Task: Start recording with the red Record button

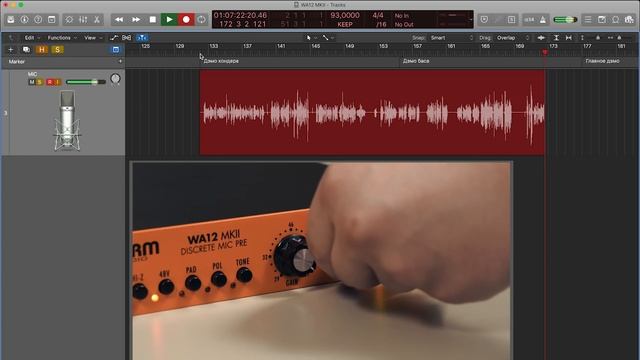Action: tap(186, 20)
